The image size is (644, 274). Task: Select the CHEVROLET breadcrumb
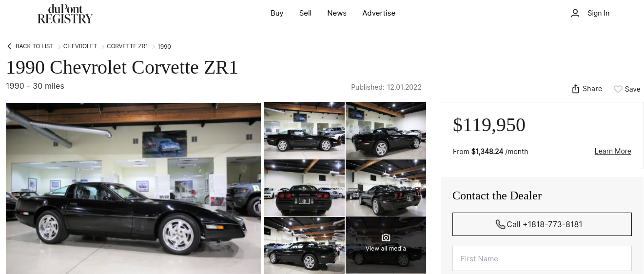pyautogui.click(x=80, y=46)
